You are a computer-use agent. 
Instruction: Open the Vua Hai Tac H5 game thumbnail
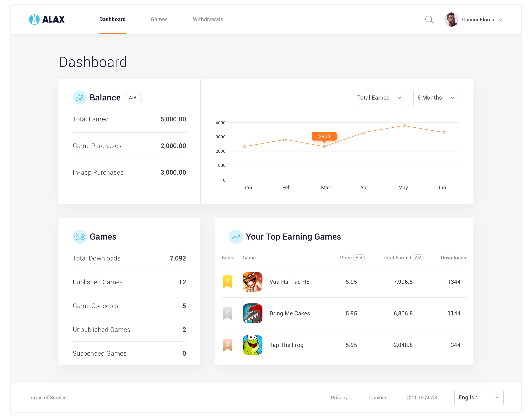252,282
